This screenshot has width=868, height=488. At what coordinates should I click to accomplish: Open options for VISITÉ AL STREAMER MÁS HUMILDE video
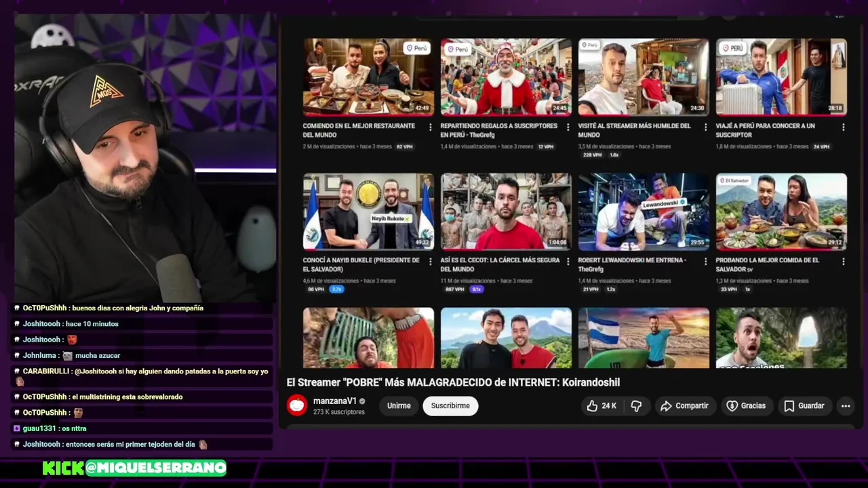pyautogui.click(x=705, y=127)
